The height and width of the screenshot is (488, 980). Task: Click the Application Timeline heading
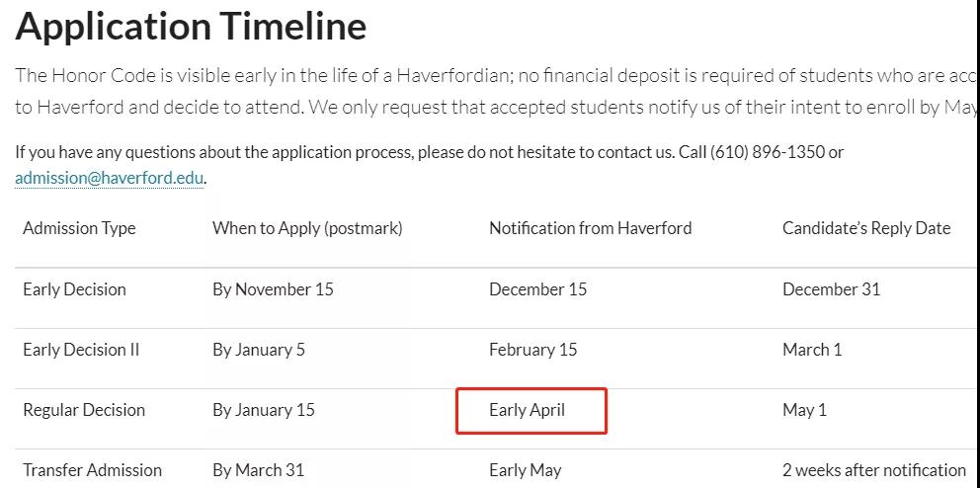point(191,27)
